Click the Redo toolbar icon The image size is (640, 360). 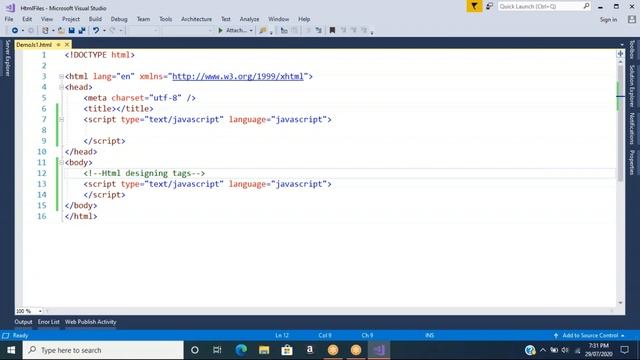(112, 30)
